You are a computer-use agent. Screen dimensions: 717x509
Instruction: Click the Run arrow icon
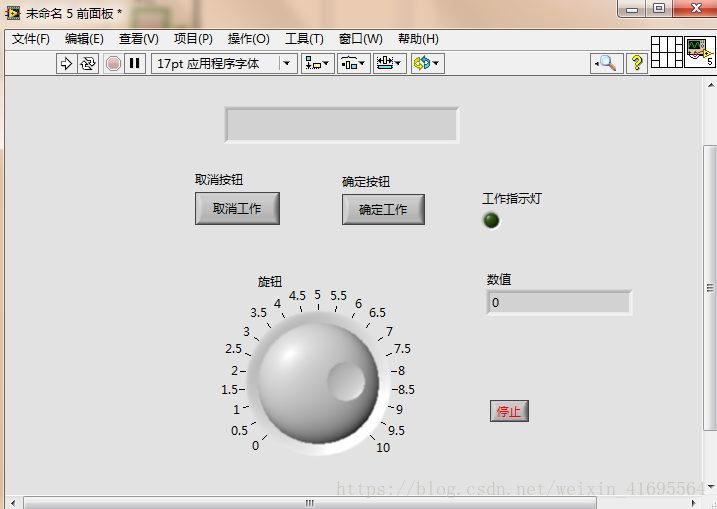(66, 63)
